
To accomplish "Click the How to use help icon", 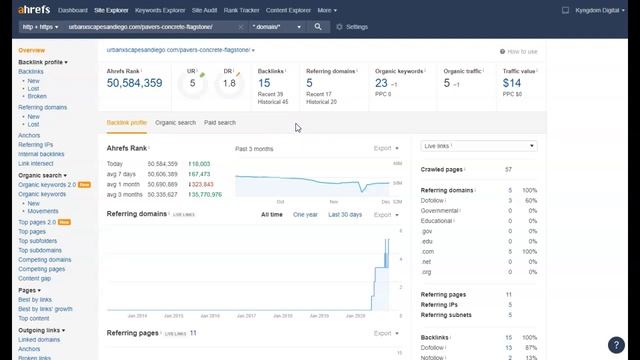I will click(x=502, y=51).
